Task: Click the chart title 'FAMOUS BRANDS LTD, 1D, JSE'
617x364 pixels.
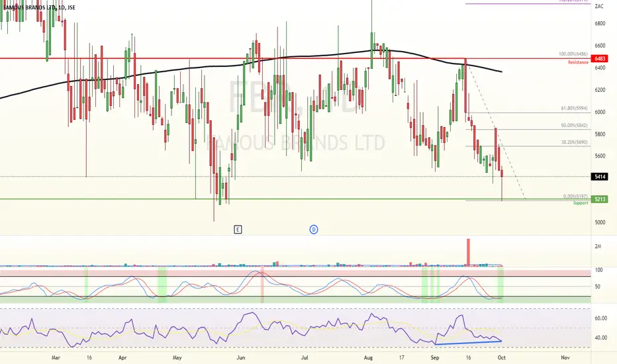Action: point(39,7)
